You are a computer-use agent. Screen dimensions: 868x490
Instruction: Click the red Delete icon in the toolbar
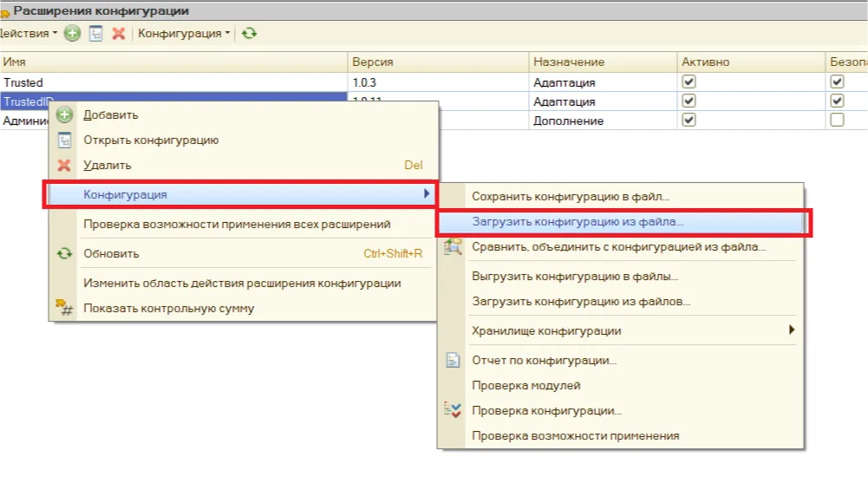click(x=119, y=34)
